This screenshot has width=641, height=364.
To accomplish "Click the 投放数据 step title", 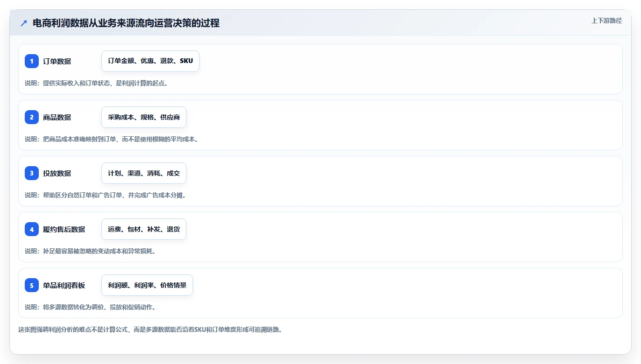I will click(x=57, y=173).
